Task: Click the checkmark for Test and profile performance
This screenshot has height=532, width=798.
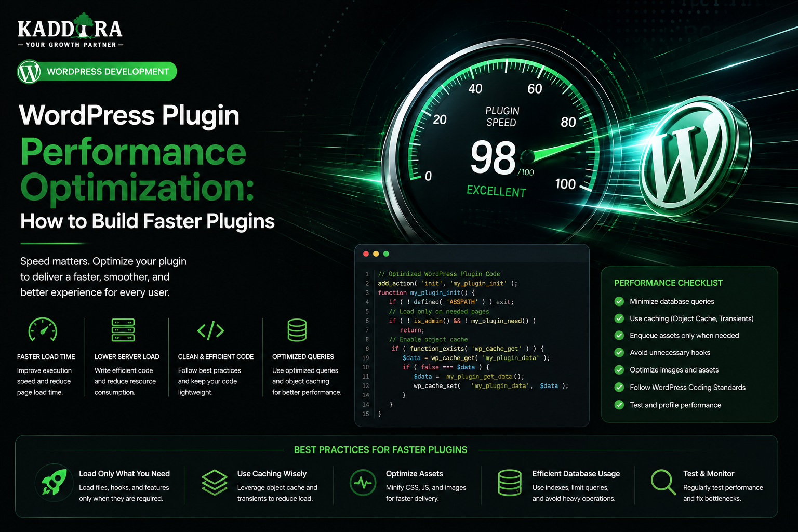Action: [619, 405]
